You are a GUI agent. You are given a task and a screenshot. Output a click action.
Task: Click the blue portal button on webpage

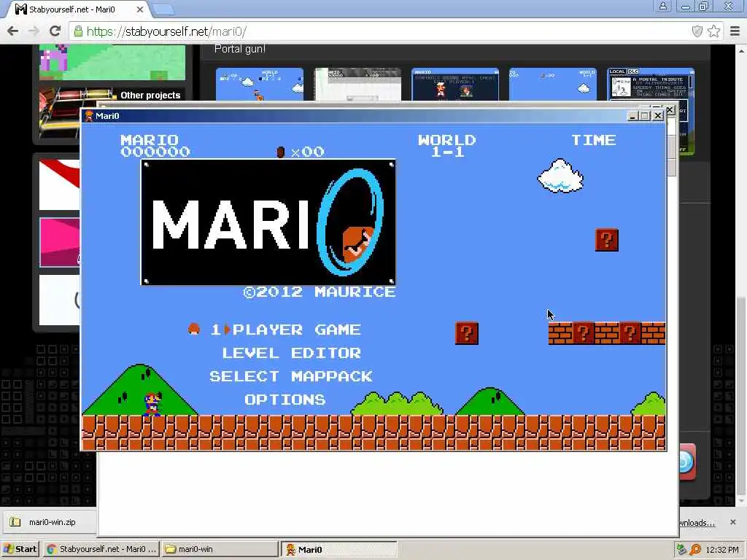[x=687, y=462]
